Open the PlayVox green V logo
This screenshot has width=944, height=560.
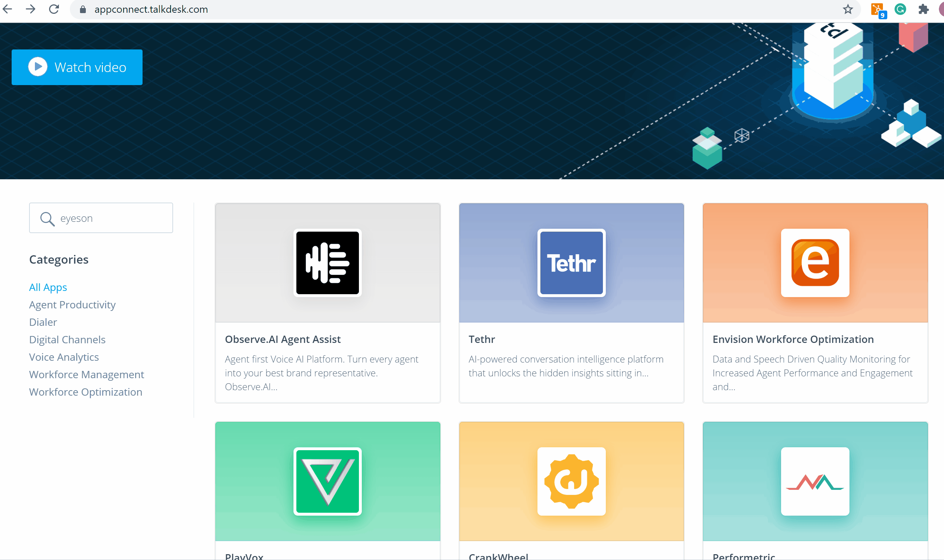pos(328,481)
